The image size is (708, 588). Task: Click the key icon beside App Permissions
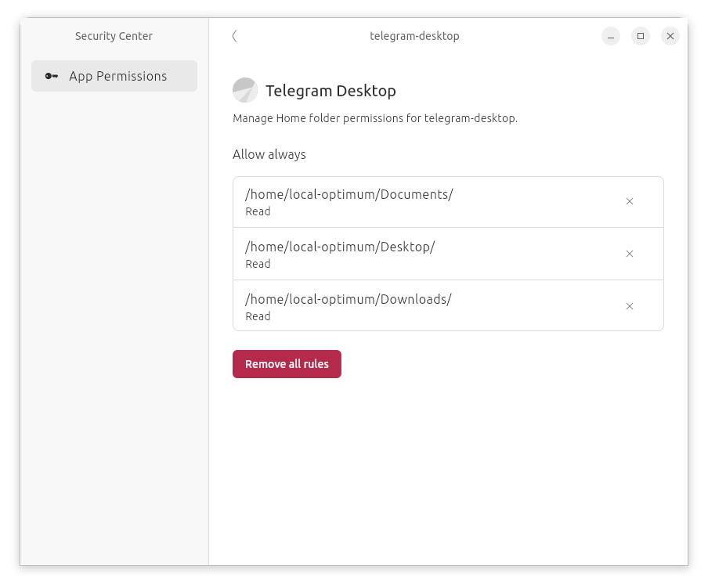point(52,76)
